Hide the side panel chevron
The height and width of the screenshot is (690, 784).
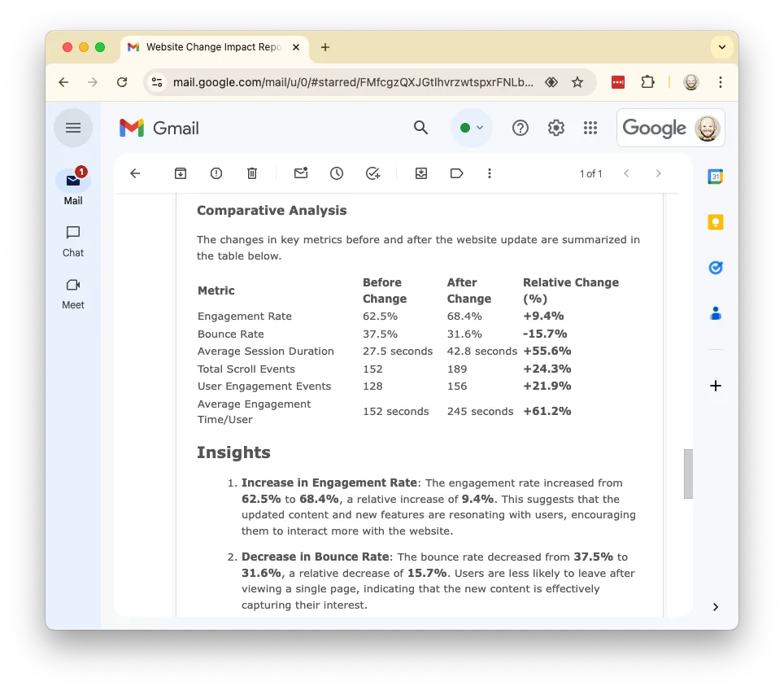click(715, 607)
